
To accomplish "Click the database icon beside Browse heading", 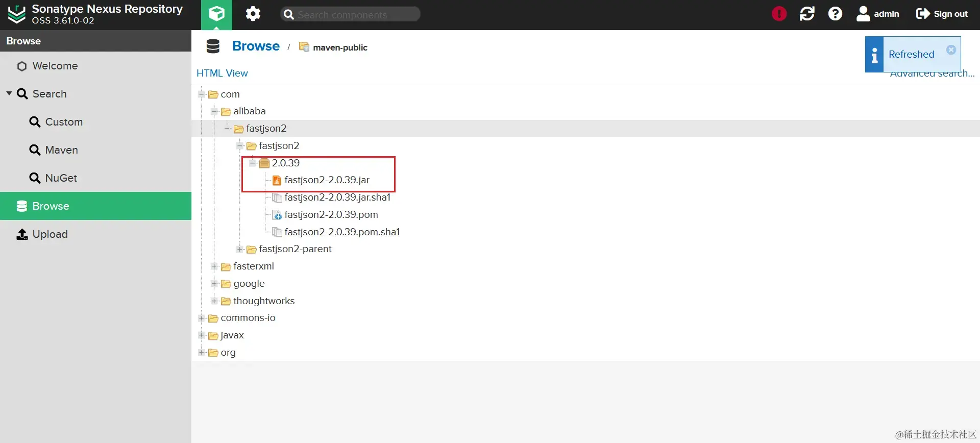I will pos(213,46).
